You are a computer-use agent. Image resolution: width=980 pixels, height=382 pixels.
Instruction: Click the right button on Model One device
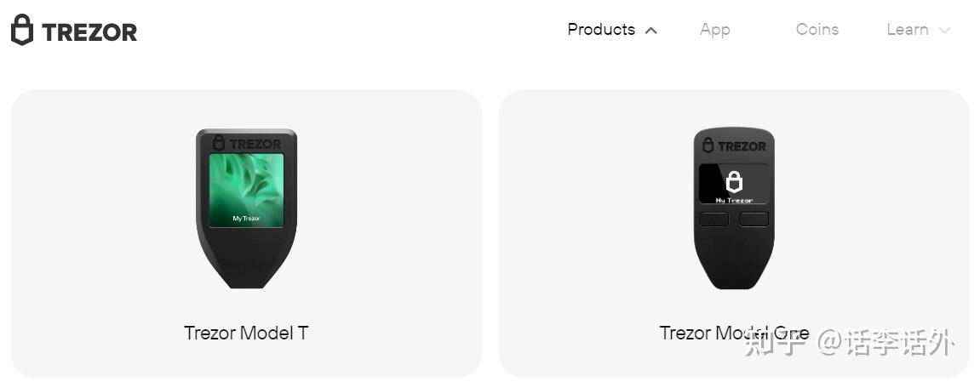(754, 220)
